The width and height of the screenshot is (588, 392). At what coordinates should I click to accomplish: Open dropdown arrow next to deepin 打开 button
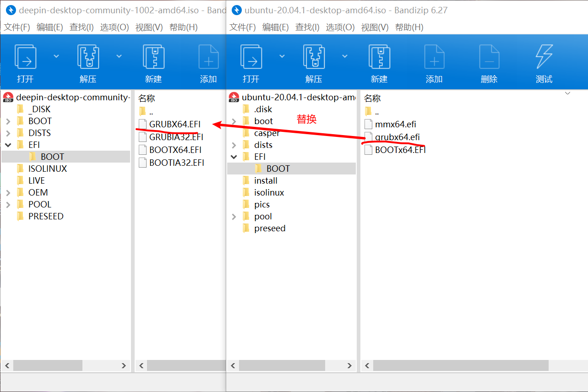coord(56,56)
